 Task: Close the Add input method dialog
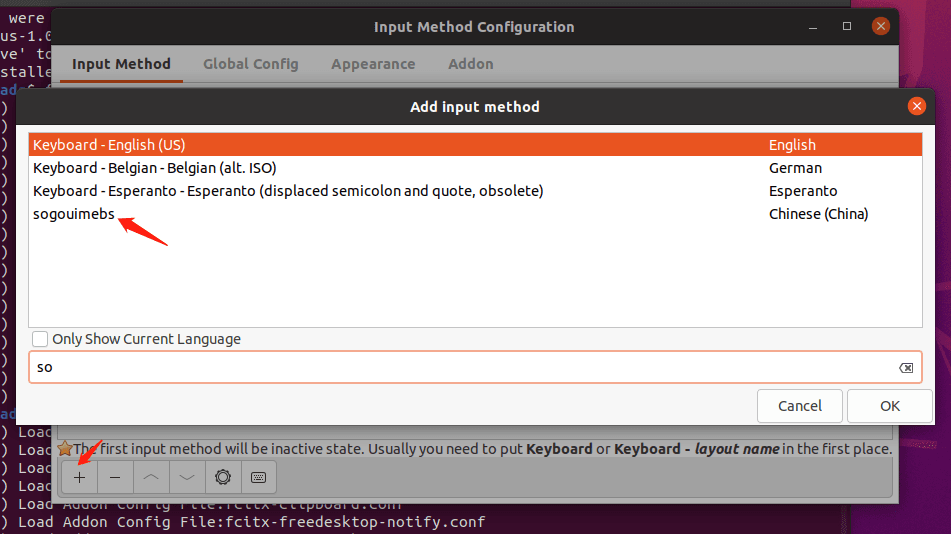[916, 106]
